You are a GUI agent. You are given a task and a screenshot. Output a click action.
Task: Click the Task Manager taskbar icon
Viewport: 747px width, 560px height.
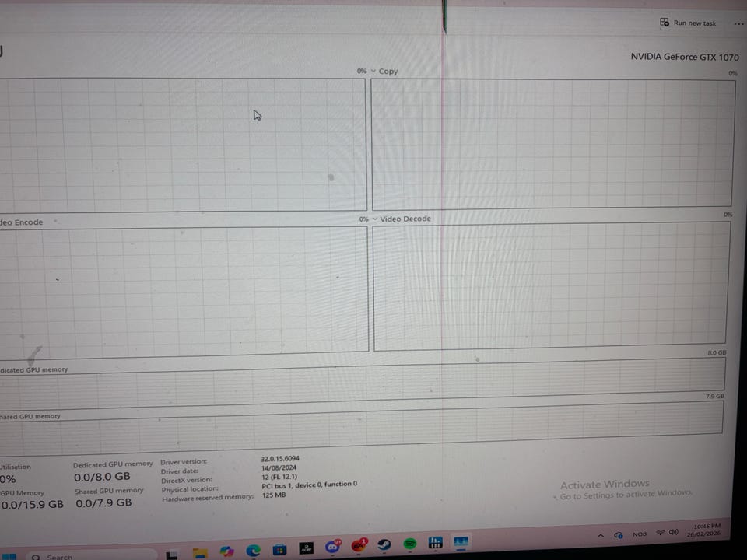coord(461,541)
